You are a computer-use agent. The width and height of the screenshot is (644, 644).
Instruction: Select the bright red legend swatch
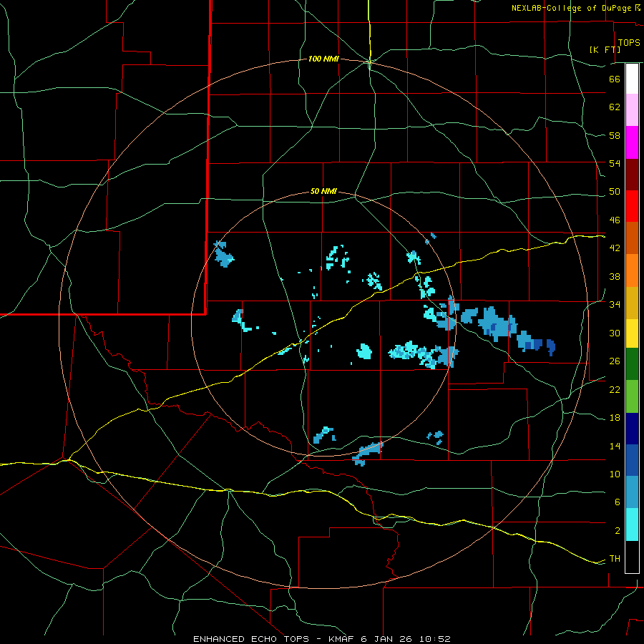pyautogui.click(x=632, y=206)
